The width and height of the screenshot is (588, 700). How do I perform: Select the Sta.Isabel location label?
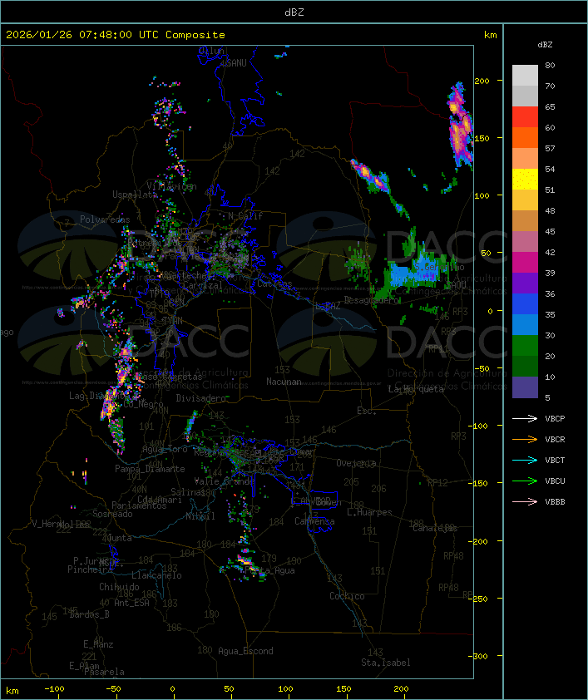(x=385, y=663)
